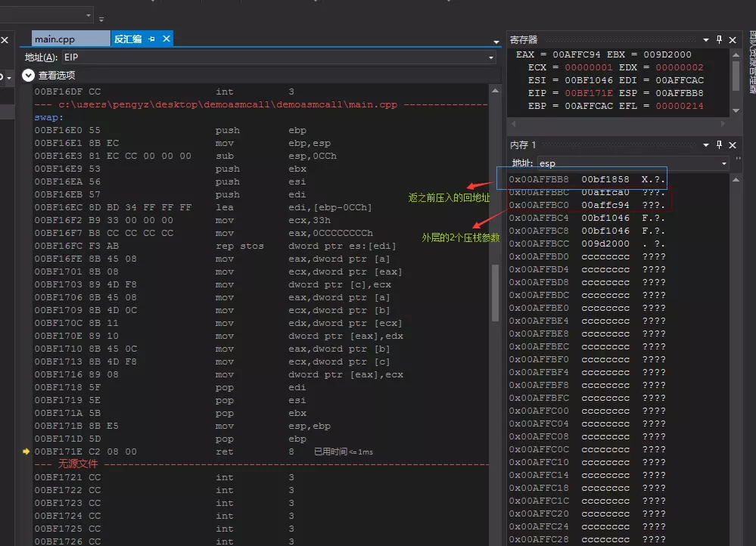Viewport: 756px width, 546px height.
Task: Click instruction 00BF16E0 push ebp
Action: (170, 130)
